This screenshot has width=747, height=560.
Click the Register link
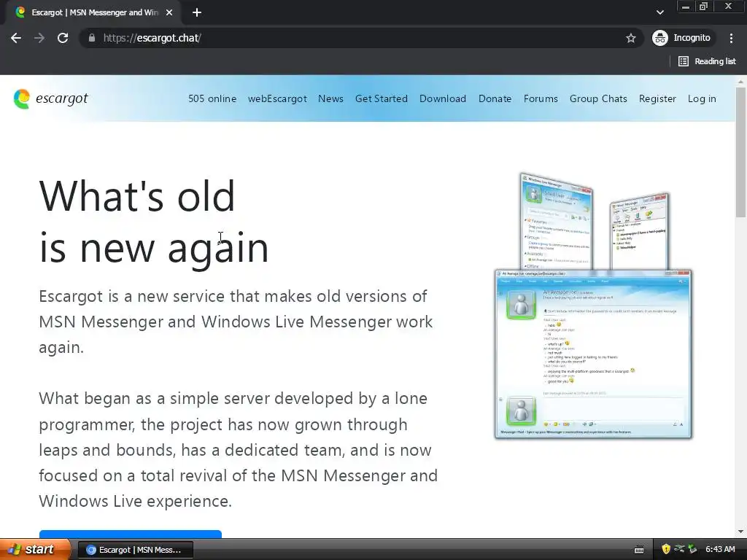pyautogui.click(x=657, y=98)
